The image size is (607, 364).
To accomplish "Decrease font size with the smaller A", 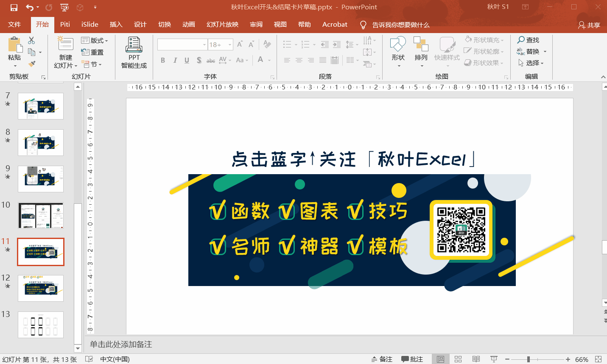I will coord(251,44).
